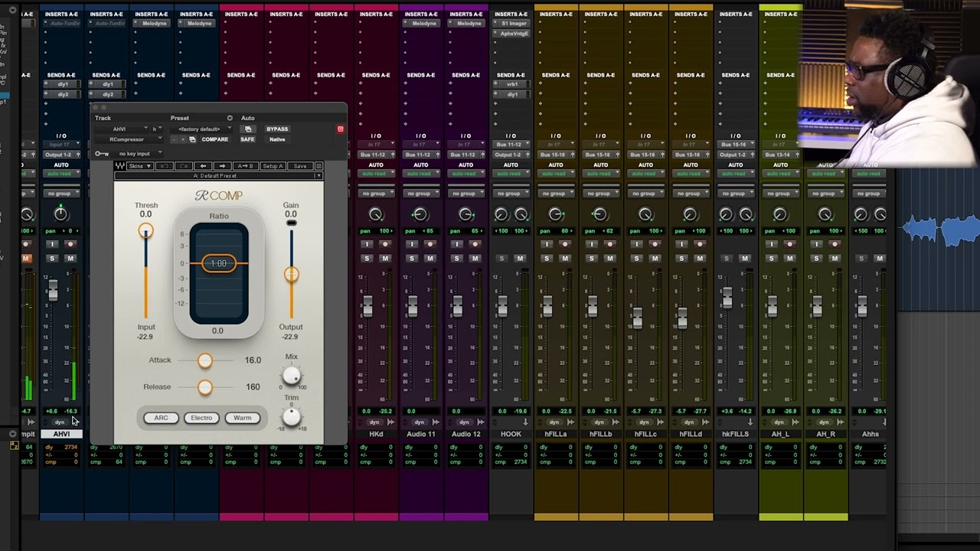Mute the HOOK track
The width and height of the screenshot is (980, 551).
pos(520,259)
